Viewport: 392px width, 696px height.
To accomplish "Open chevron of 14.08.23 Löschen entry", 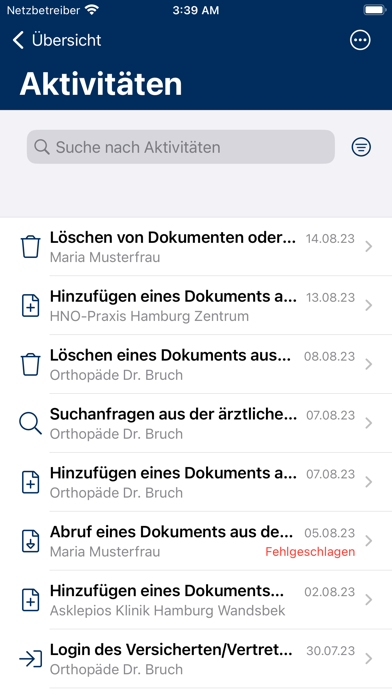I will 368,247.
